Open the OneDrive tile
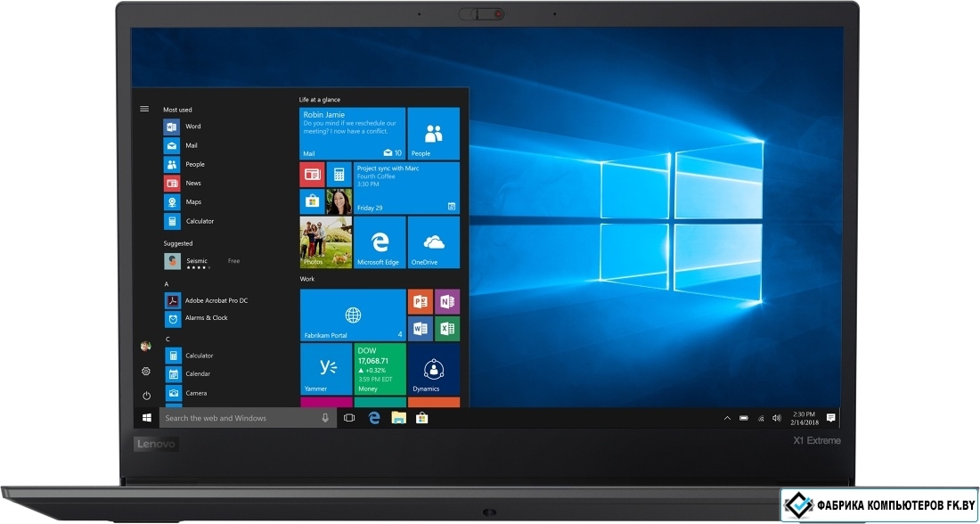Viewport: 980px width, 524px height. pos(434,242)
